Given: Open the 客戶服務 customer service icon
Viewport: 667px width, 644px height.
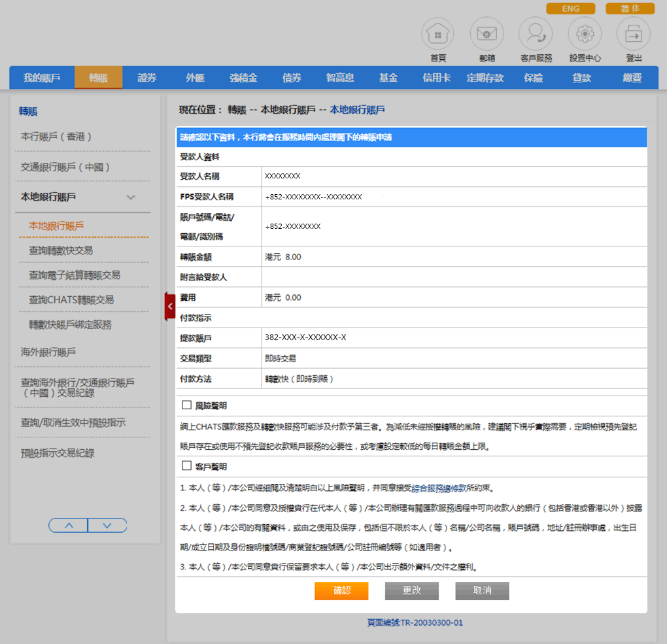Looking at the screenshot, I should pos(536,33).
